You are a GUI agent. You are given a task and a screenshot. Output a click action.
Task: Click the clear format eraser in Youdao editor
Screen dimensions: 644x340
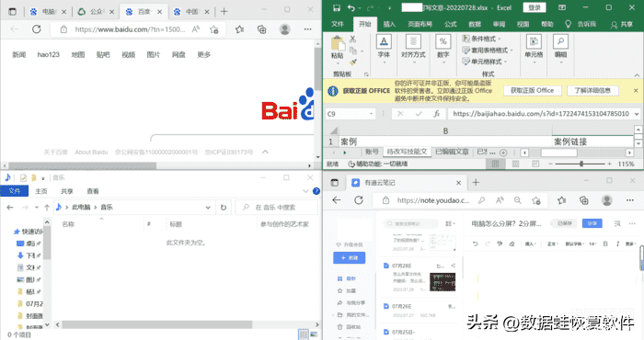(512, 244)
